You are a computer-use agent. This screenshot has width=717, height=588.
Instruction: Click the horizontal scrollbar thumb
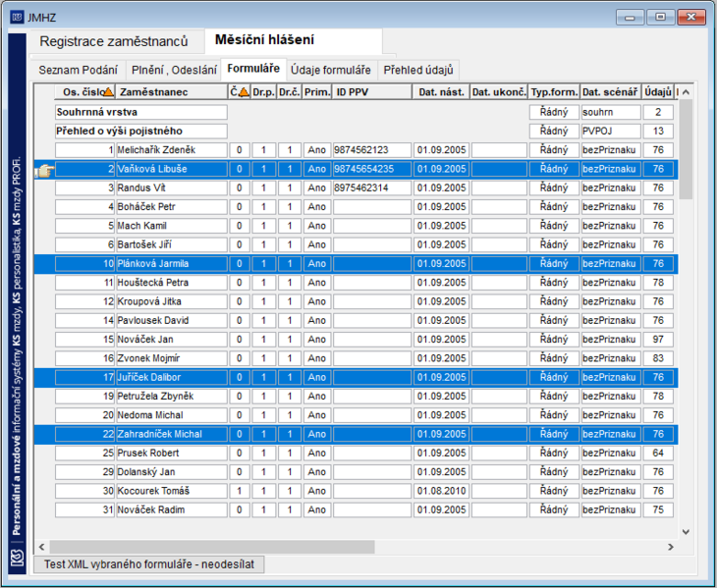click(212, 547)
